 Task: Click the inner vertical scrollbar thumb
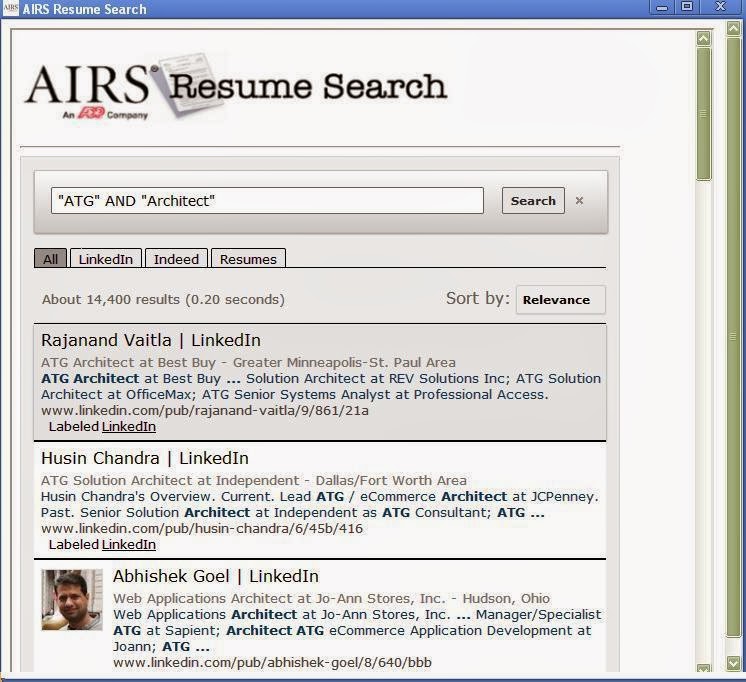click(x=704, y=113)
